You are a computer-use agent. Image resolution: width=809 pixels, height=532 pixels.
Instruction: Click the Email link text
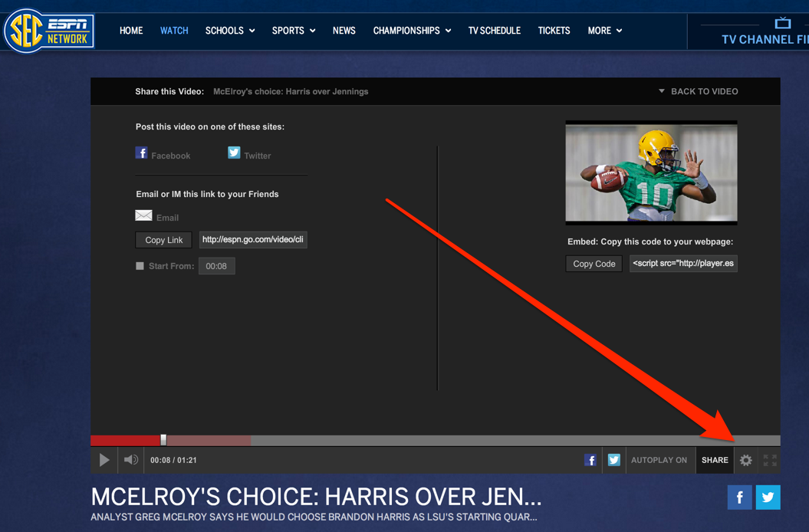pos(168,218)
